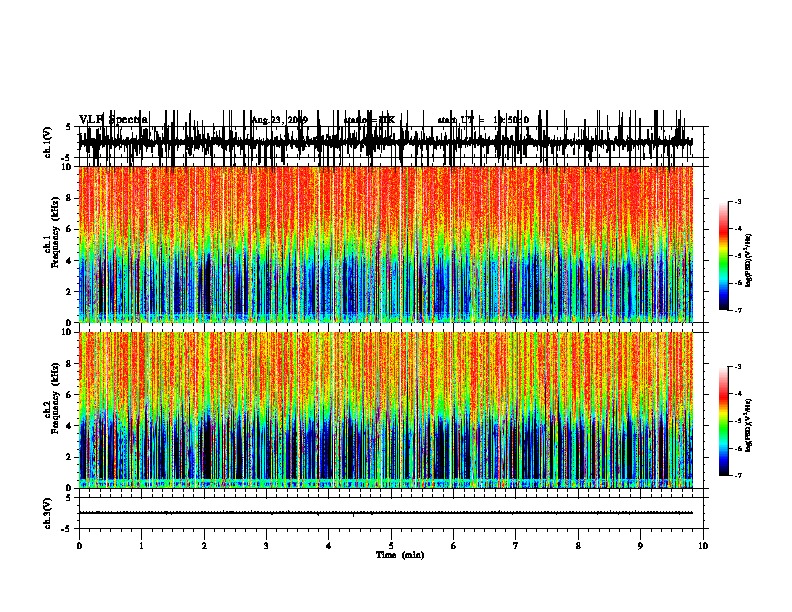Click the ch.2 spectrogram color scale bar
The image size is (792, 612).
(723, 421)
